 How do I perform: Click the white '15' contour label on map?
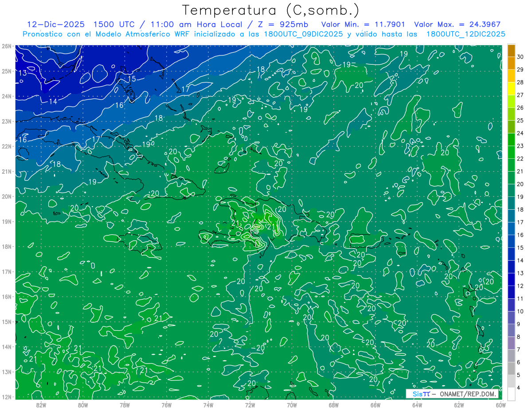click(132, 79)
